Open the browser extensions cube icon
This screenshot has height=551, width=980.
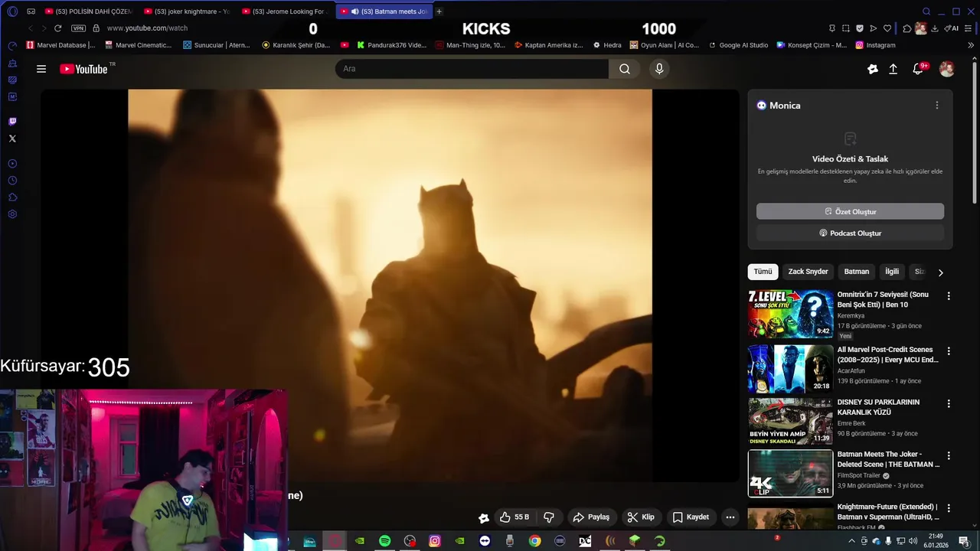click(x=907, y=28)
